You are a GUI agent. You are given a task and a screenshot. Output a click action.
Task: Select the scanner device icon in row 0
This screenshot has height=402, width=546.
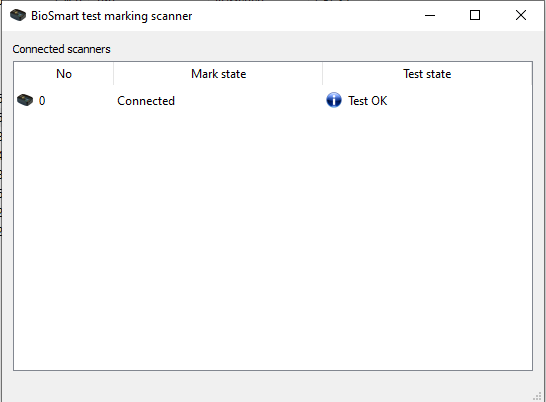tap(25, 100)
